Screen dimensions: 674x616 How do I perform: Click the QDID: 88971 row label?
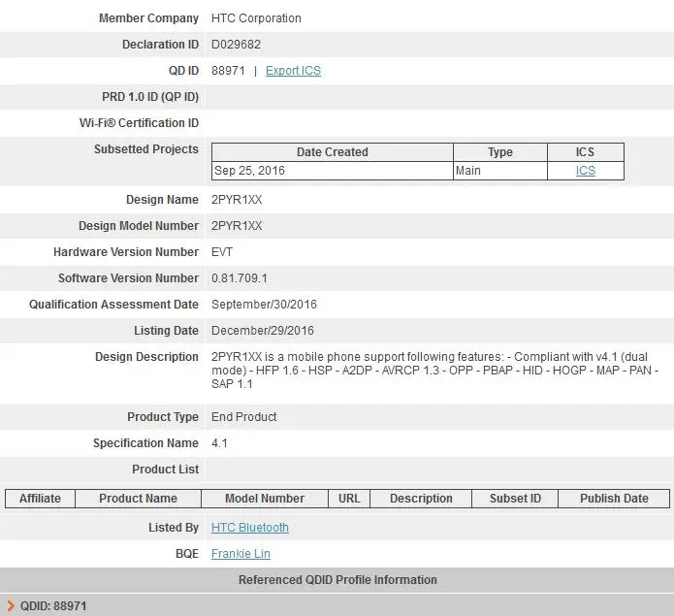53,606
